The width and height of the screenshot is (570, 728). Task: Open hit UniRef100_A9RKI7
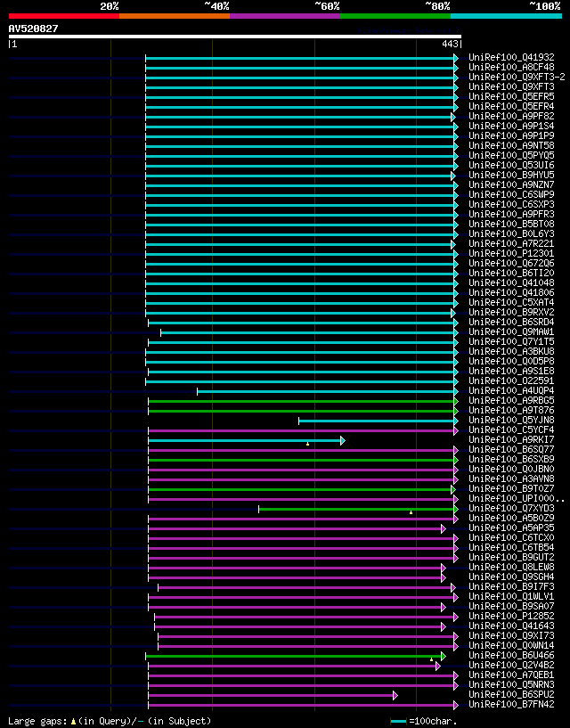[511, 439]
